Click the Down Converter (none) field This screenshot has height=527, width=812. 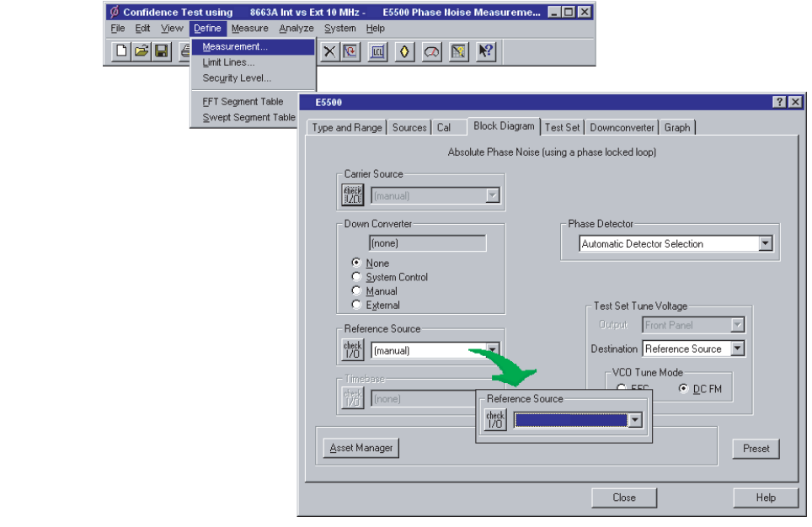pyautogui.click(x=428, y=242)
